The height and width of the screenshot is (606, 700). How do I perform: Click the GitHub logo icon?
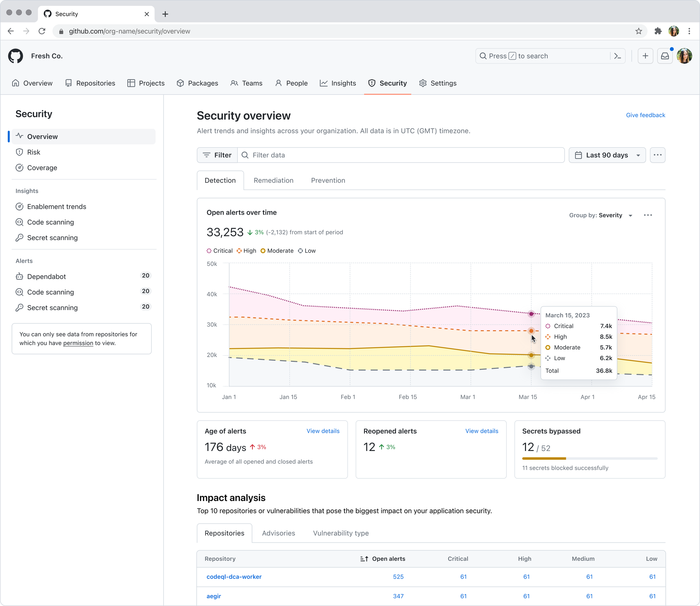[16, 56]
